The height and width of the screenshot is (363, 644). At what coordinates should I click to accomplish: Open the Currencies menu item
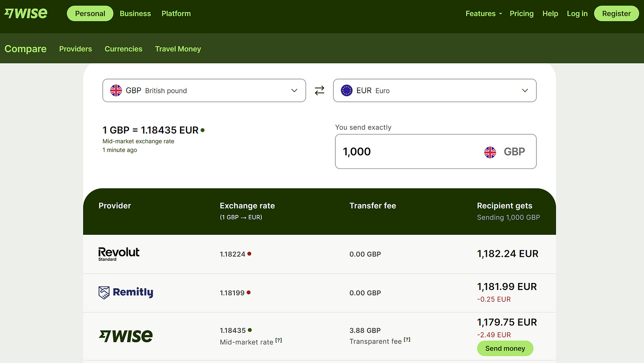123,49
